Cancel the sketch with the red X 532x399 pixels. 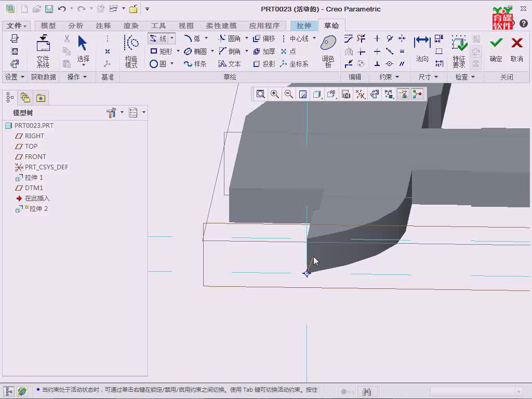517,50
